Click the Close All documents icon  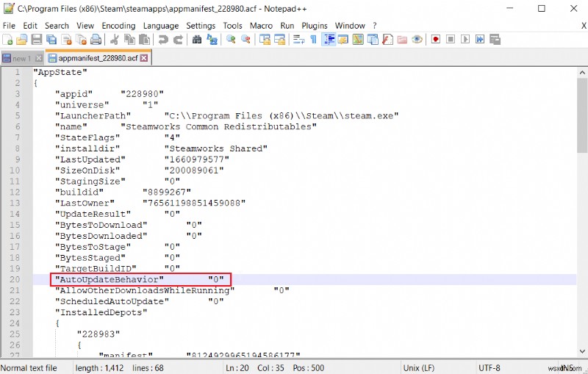81,40
